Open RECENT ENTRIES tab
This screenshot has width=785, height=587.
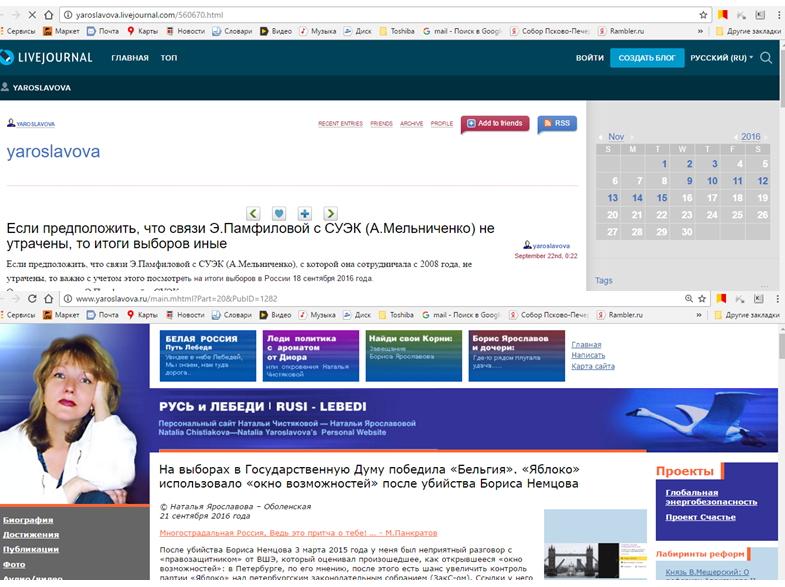coord(340,124)
